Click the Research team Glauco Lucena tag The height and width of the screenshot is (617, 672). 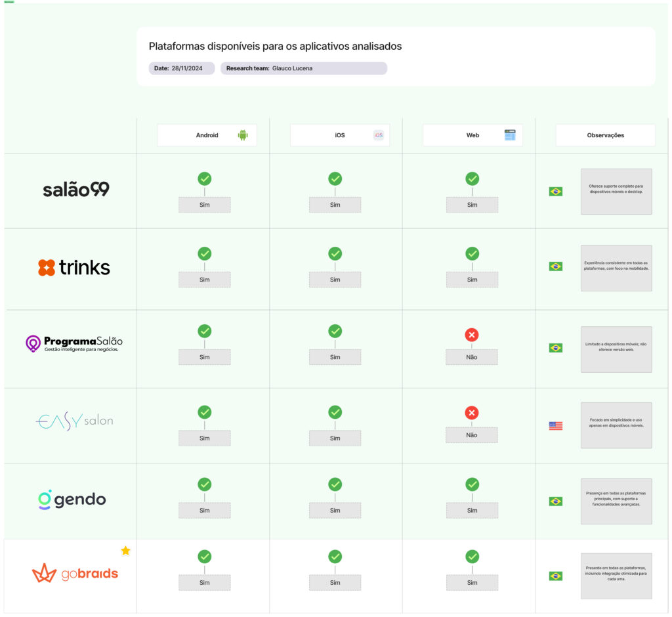(303, 68)
